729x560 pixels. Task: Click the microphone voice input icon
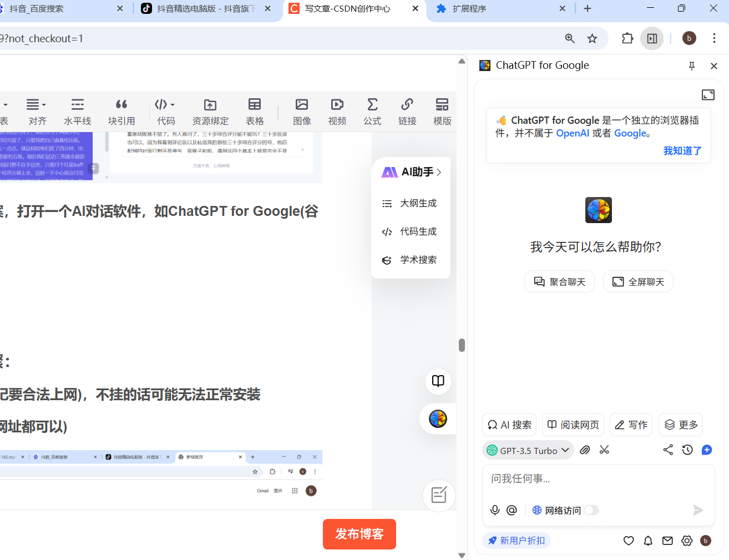click(495, 510)
